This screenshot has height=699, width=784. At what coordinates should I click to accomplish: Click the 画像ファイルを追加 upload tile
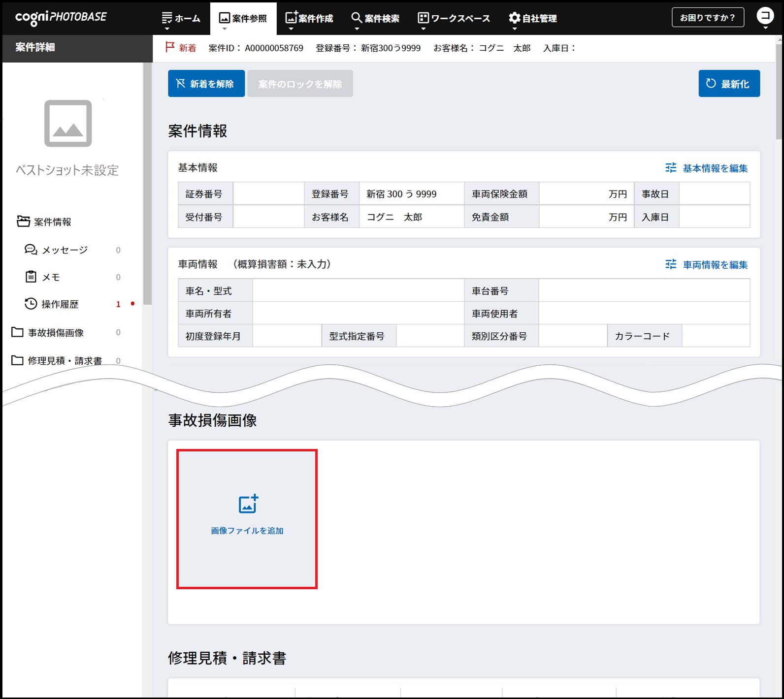pos(247,519)
